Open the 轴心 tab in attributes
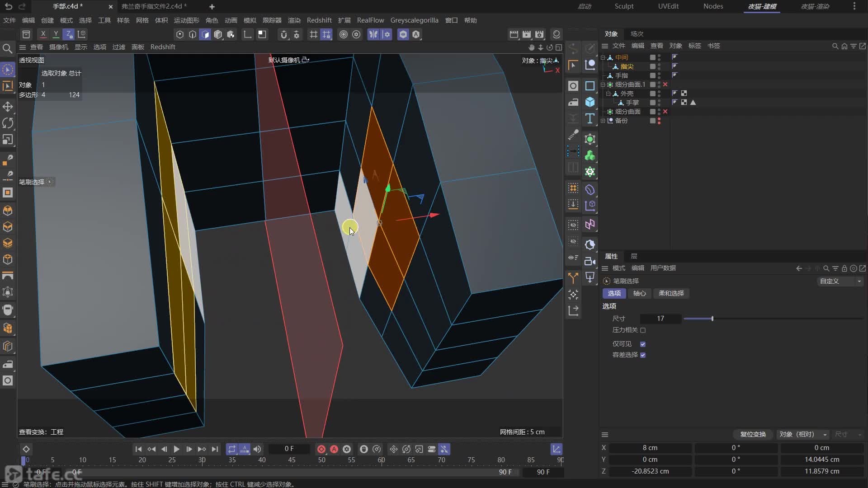This screenshot has width=868, height=488. 639,293
